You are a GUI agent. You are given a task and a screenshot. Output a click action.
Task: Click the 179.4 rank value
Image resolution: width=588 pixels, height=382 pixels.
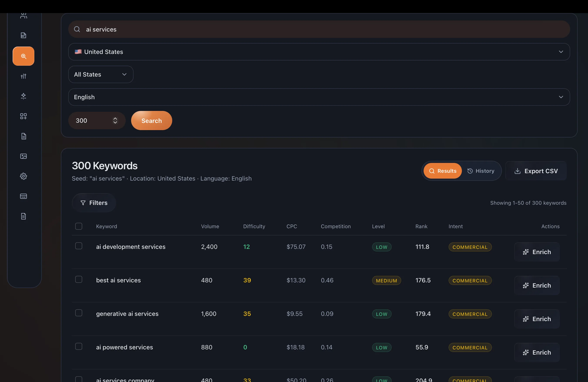pyautogui.click(x=423, y=313)
